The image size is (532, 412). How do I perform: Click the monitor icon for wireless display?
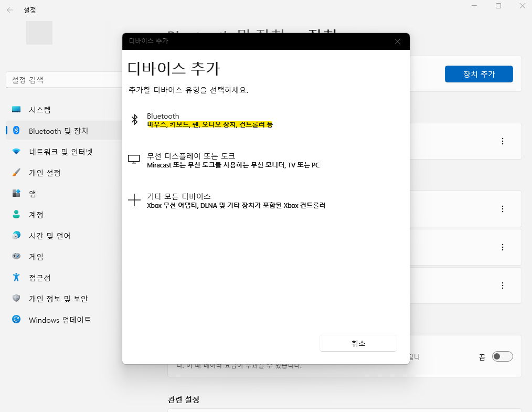click(x=134, y=159)
